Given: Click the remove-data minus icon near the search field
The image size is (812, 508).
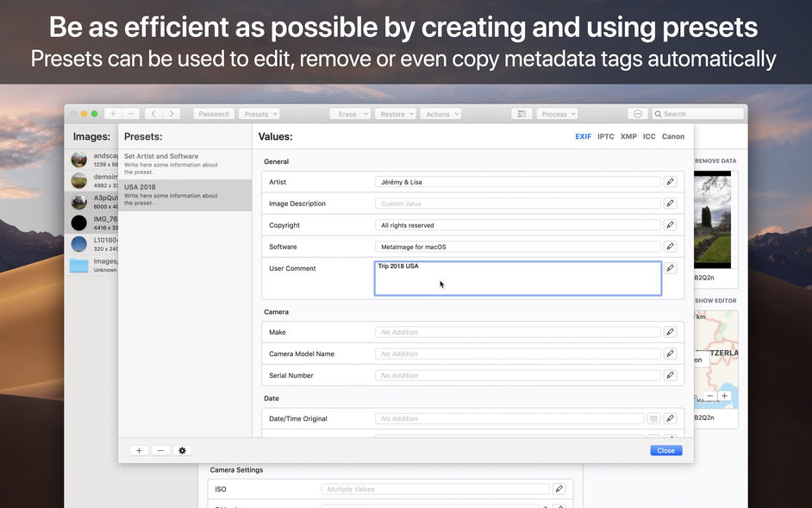Looking at the screenshot, I should [x=637, y=113].
